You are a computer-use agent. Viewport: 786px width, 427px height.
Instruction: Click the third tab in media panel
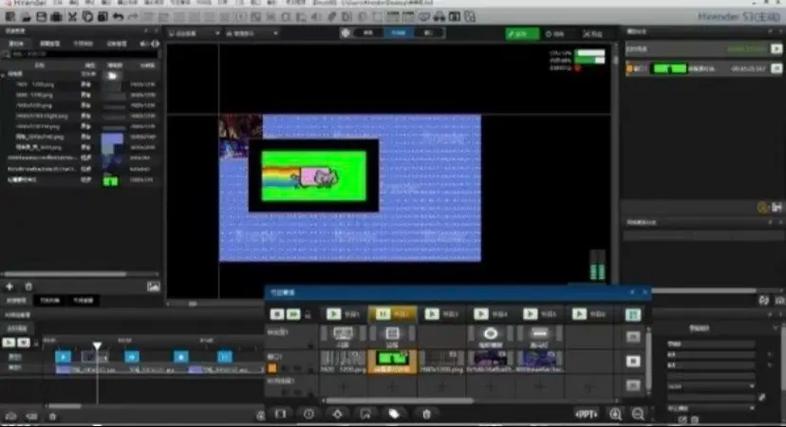pos(83,44)
